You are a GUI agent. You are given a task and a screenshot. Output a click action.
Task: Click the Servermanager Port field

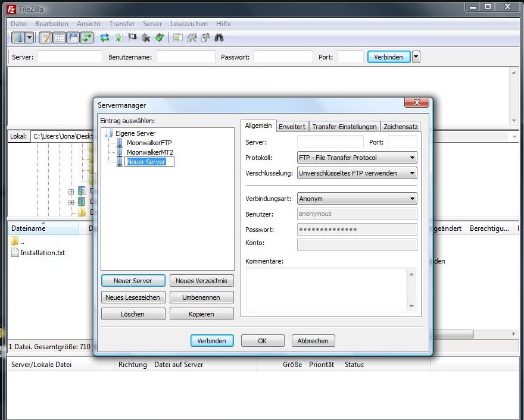pos(403,142)
